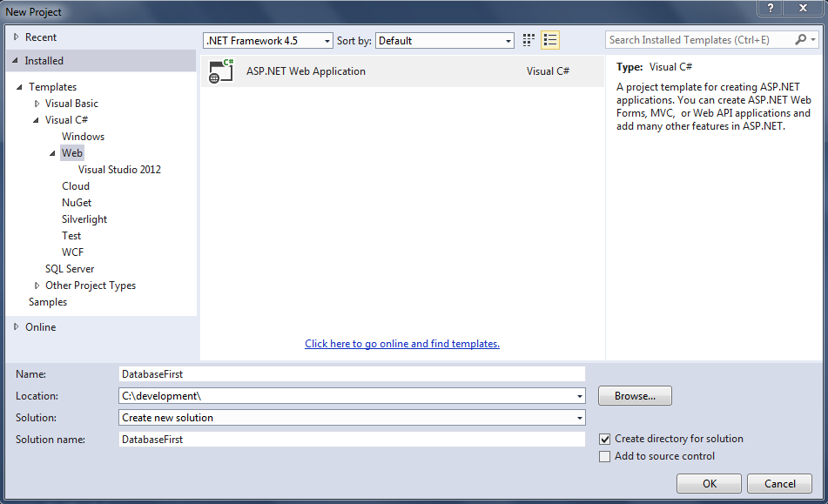Toggle Create directory for solution checkbox
The image size is (828, 504).
(x=604, y=439)
